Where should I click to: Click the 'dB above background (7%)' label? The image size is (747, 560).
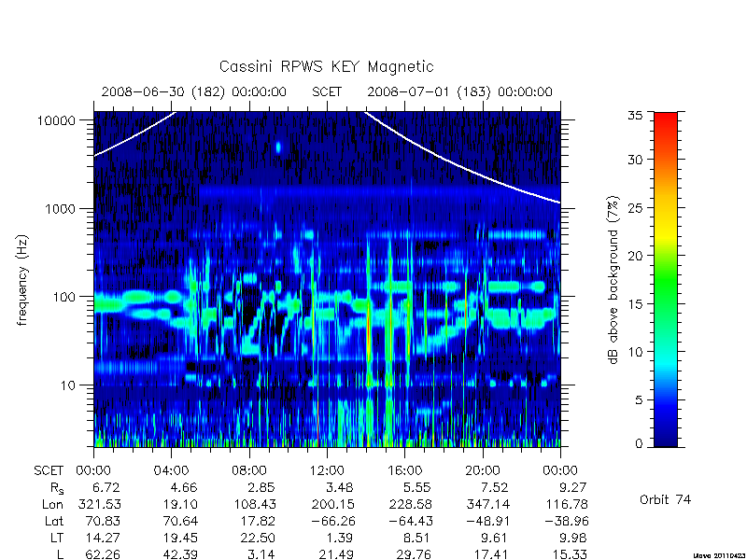613,280
